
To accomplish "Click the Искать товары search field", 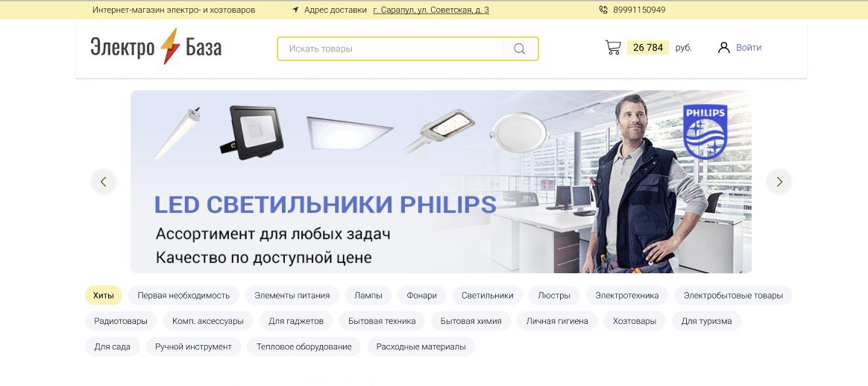I will [x=408, y=49].
